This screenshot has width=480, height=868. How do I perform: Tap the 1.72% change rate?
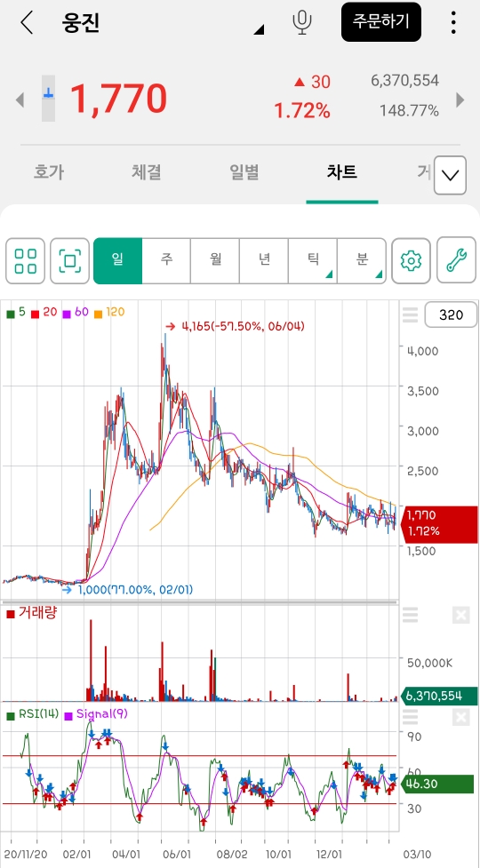coord(302,111)
